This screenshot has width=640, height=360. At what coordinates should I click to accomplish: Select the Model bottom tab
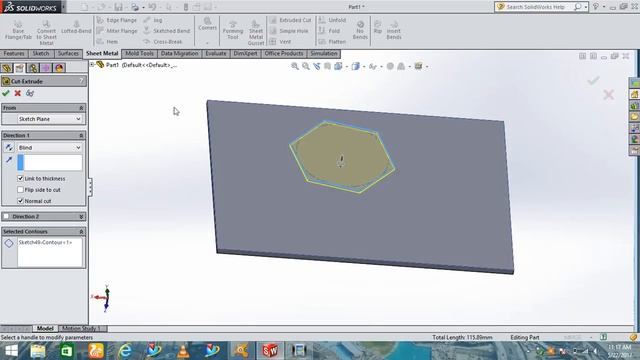point(45,328)
